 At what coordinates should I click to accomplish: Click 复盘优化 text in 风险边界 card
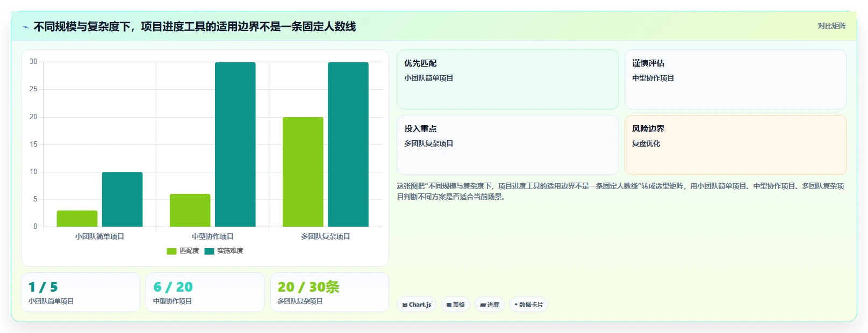[646, 144]
